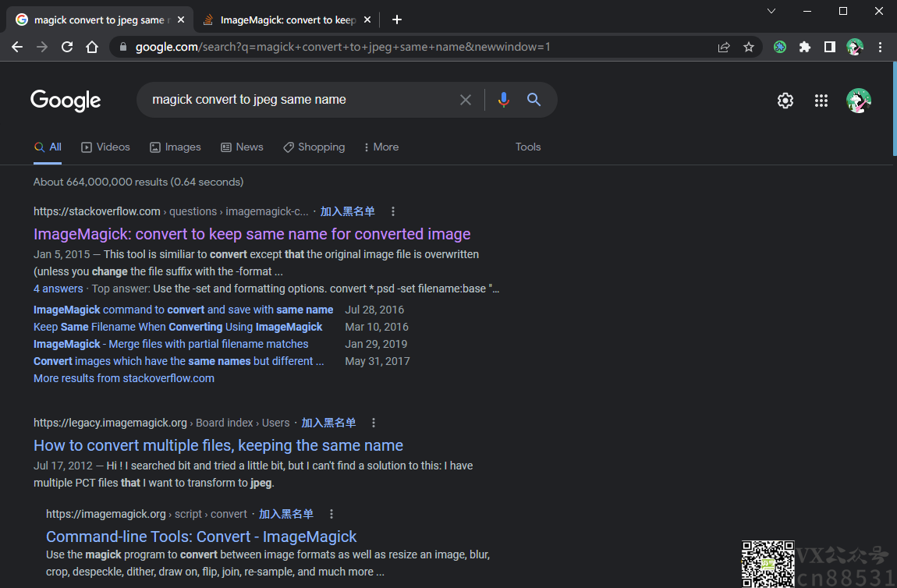Open options for the stackoverflow result
The height and width of the screenshot is (588, 897).
click(393, 211)
